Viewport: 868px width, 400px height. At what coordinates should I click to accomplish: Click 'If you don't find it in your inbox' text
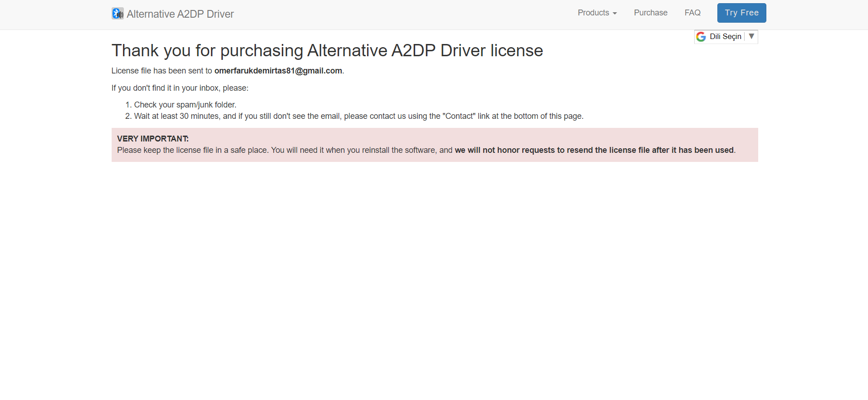point(180,88)
